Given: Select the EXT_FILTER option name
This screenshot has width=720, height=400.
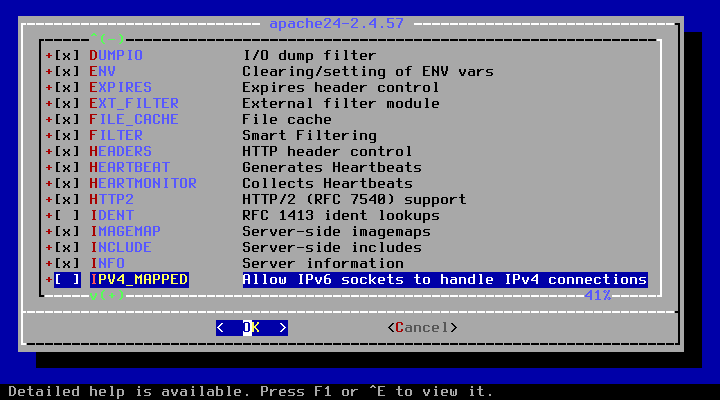Looking at the screenshot, I should pos(134,104).
